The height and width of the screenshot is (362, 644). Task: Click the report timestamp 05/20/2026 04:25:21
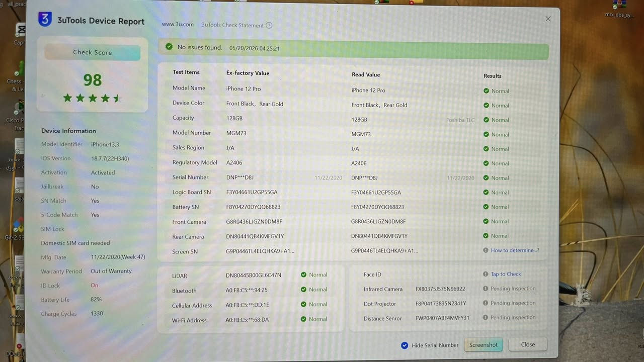(x=255, y=49)
